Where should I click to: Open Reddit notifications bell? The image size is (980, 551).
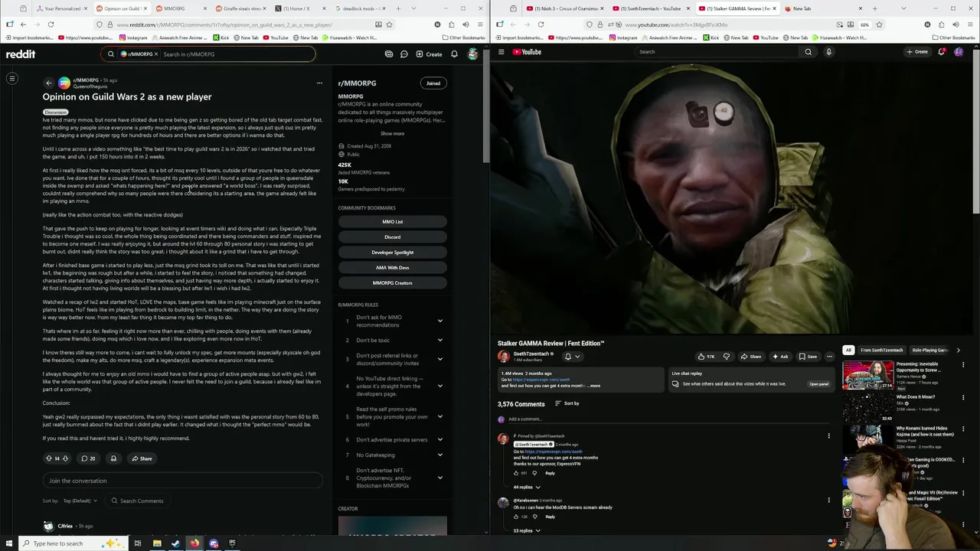[x=454, y=54]
